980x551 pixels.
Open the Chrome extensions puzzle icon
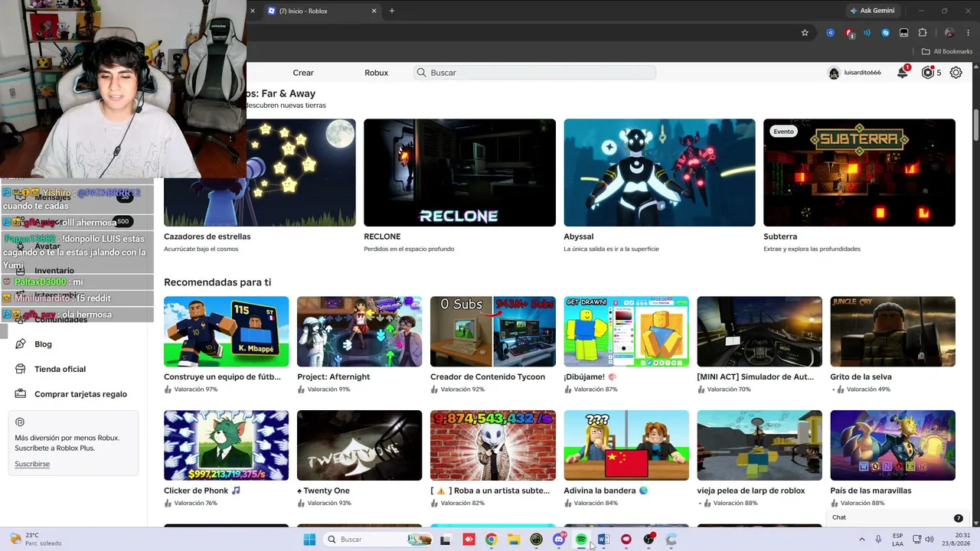pos(923,33)
